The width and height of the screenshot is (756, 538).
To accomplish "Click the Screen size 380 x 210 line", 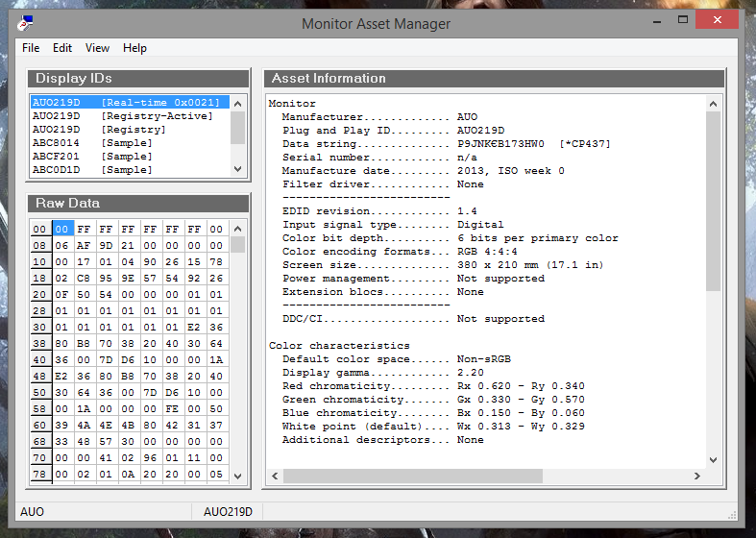I will click(x=443, y=264).
